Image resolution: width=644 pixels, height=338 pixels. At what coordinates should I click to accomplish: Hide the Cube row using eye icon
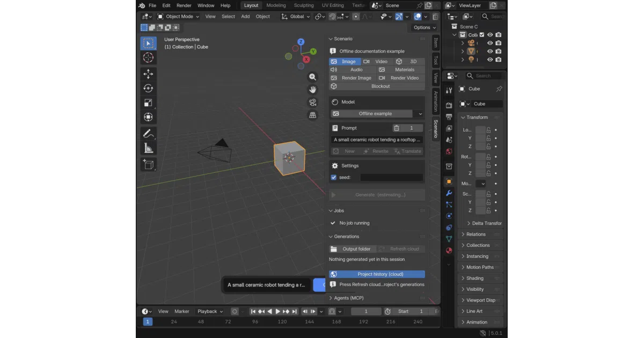pyautogui.click(x=490, y=52)
